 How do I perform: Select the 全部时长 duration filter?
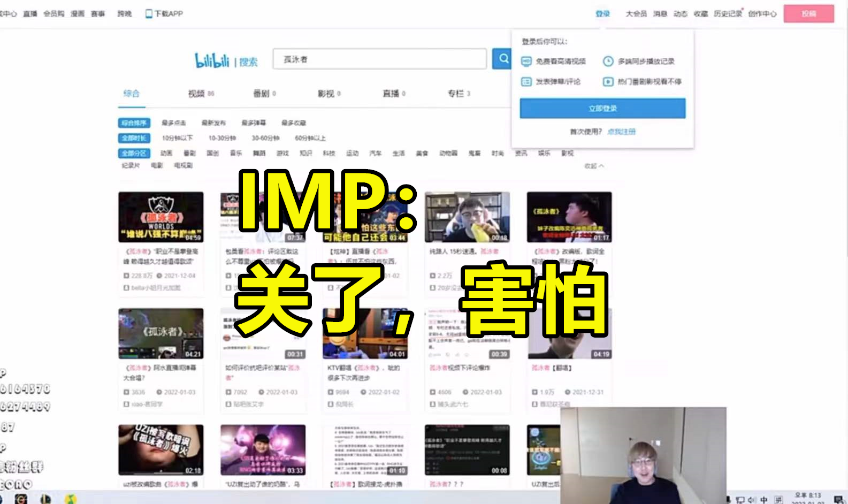tap(134, 138)
